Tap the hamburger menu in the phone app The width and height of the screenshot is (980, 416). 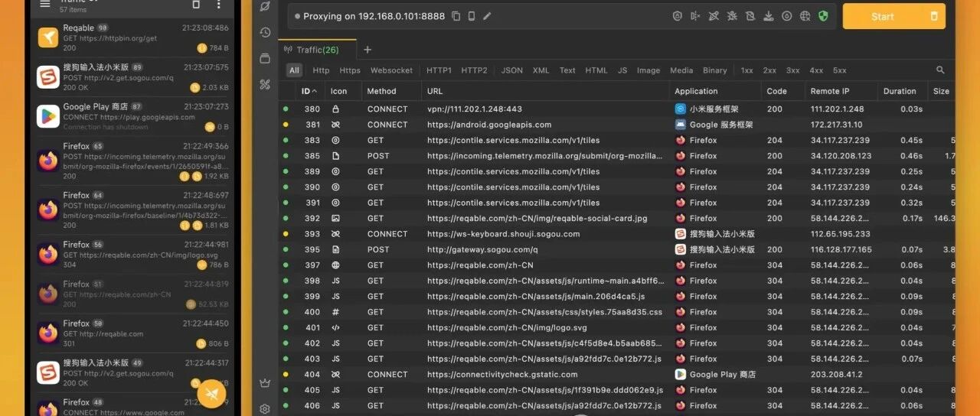[x=45, y=4]
